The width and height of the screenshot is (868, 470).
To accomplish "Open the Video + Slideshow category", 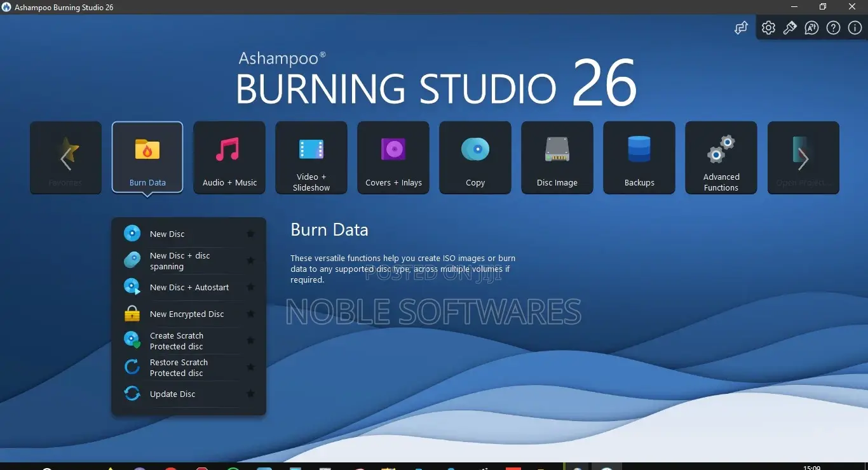I will click(311, 157).
